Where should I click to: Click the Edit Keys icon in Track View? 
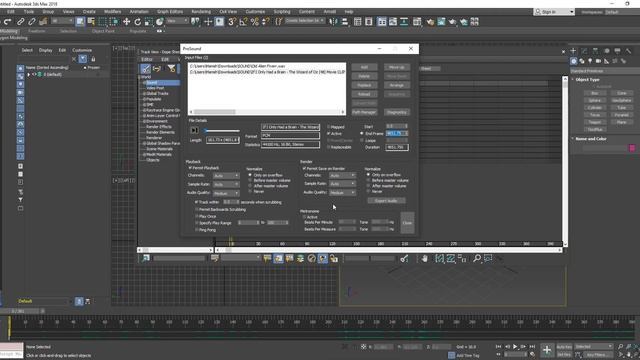(146, 69)
